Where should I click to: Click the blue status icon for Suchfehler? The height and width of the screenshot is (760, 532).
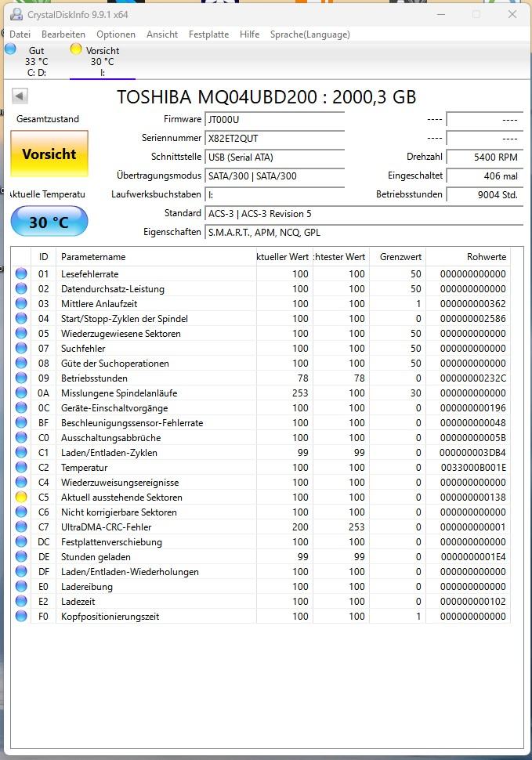tap(21, 348)
